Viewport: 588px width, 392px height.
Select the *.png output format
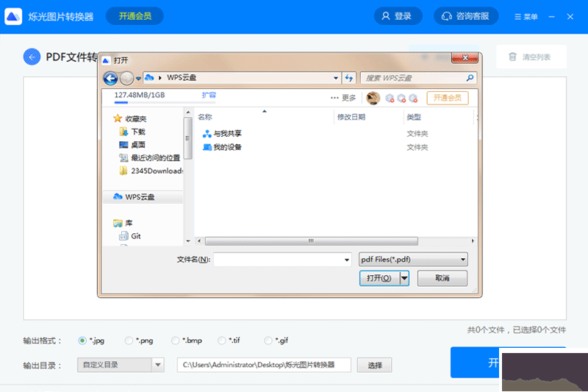pyautogui.click(x=129, y=341)
